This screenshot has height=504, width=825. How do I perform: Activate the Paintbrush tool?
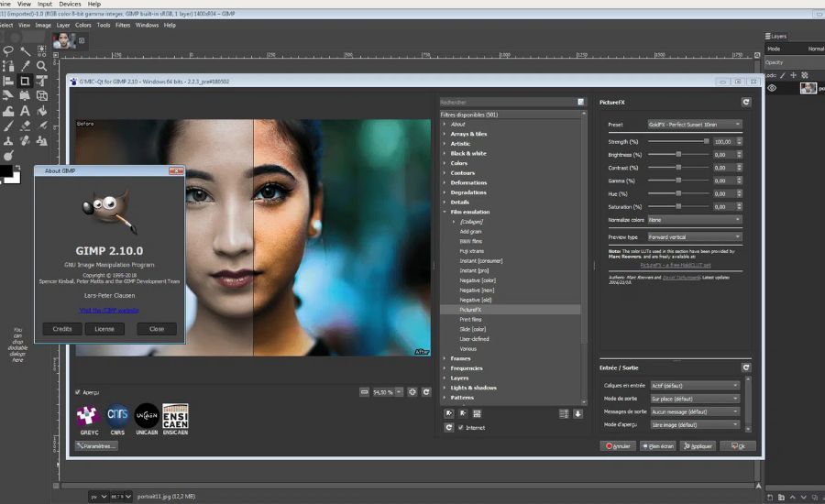click(x=8, y=126)
